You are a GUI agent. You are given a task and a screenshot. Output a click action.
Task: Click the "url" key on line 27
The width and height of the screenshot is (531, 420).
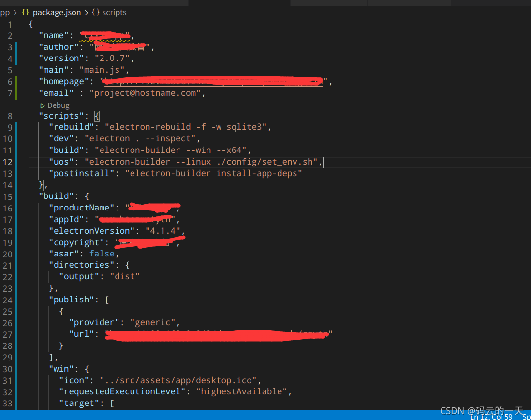click(x=82, y=334)
